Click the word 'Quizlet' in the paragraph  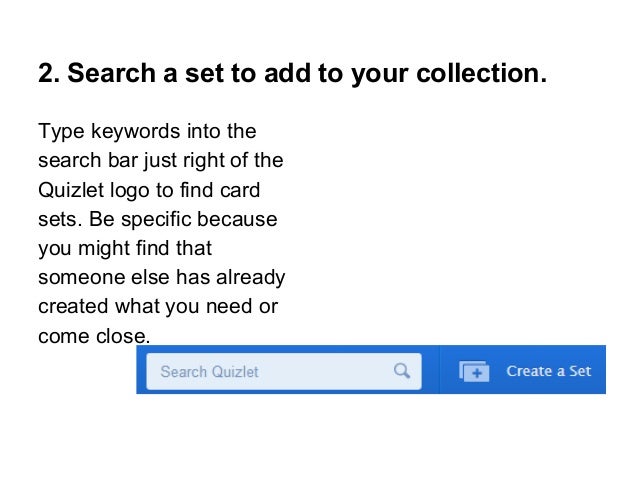coord(71,190)
